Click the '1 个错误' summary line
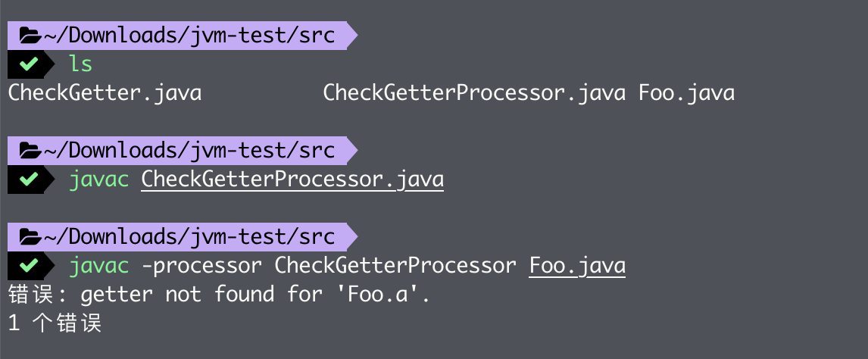This screenshot has width=868, height=359. [x=55, y=323]
